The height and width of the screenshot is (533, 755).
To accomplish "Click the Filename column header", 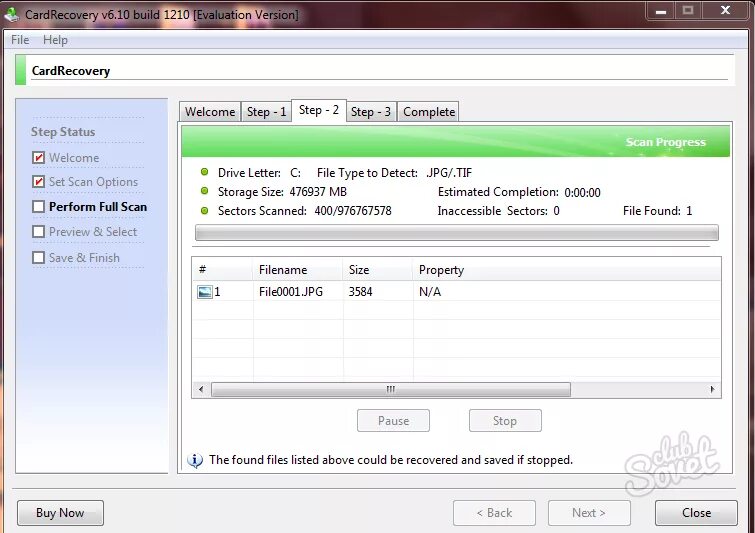I will [x=298, y=270].
